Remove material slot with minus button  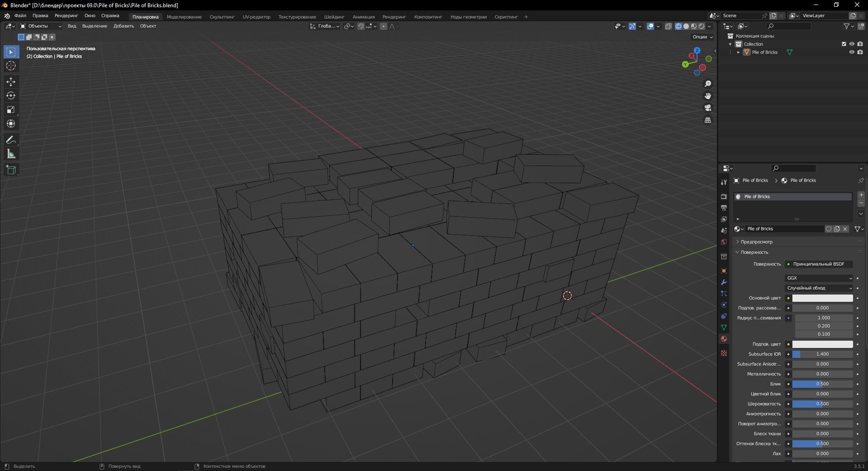(x=861, y=203)
